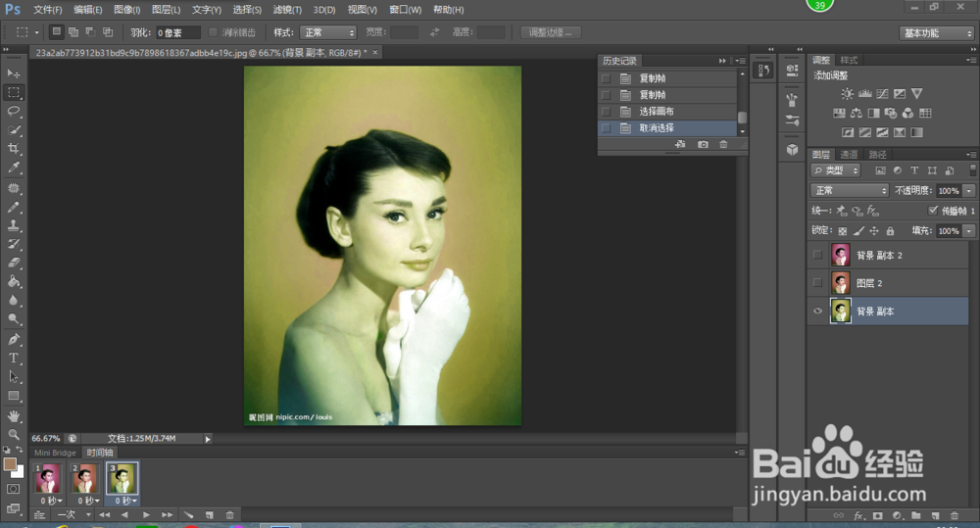The width and height of the screenshot is (980, 528).
Task: Uncheck the 传播帧 1 checkbox
Action: (x=933, y=211)
